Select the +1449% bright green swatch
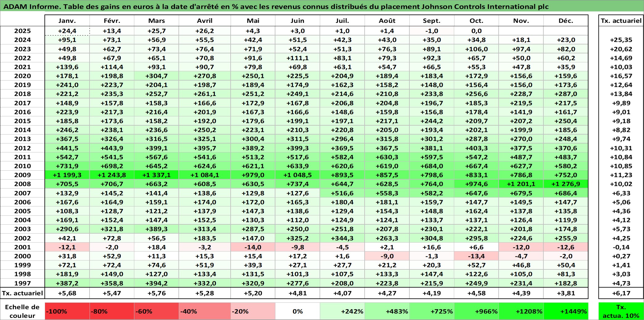This screenshot has width=644, height=320. click(x=566, y=311)
